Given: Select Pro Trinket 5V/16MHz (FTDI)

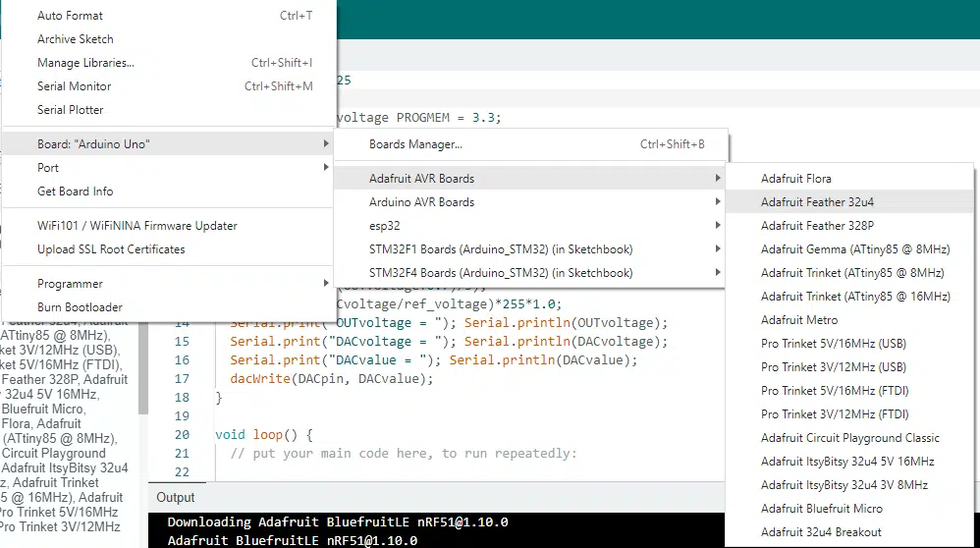Looking at the screenshot, I should pos(850,391).
